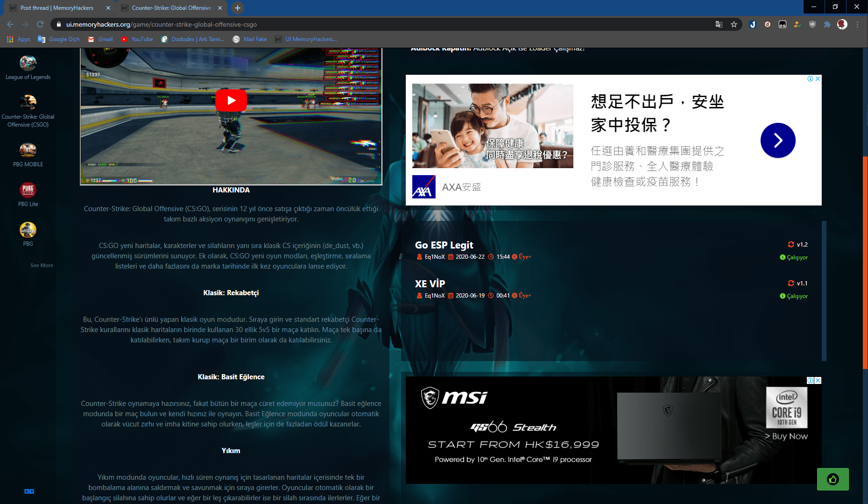Click Buy Now on MSI ad
Viewport: 868px width, 504px height.
(x=786, y=436)
